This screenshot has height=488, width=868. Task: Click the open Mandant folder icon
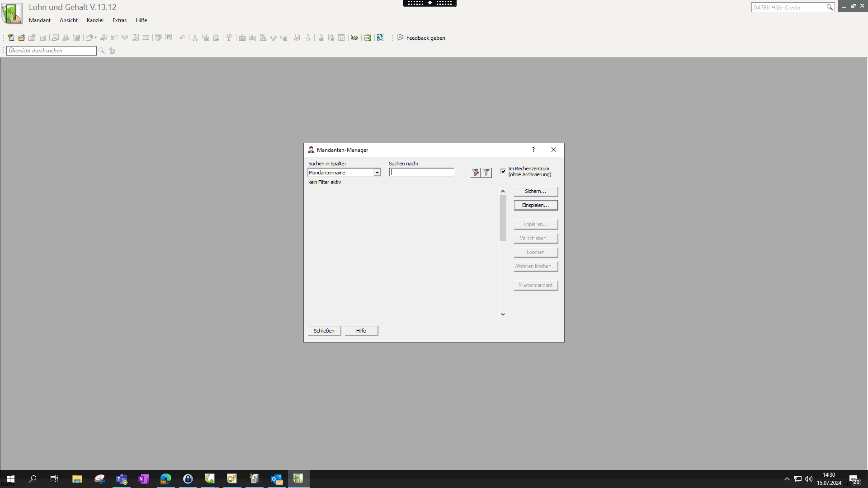pos(21,38)
